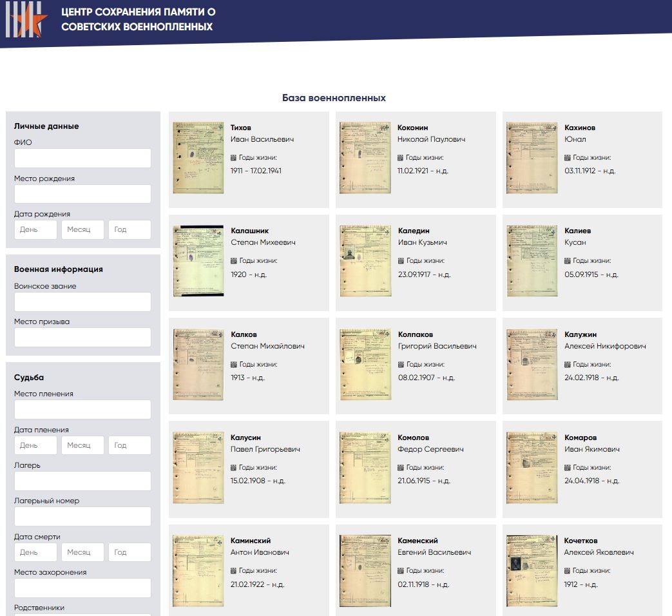Viewport: 672px width, 616px height.
Task: View Кочетков Алексей Яковлевич card image
Action: coord(532,570)
